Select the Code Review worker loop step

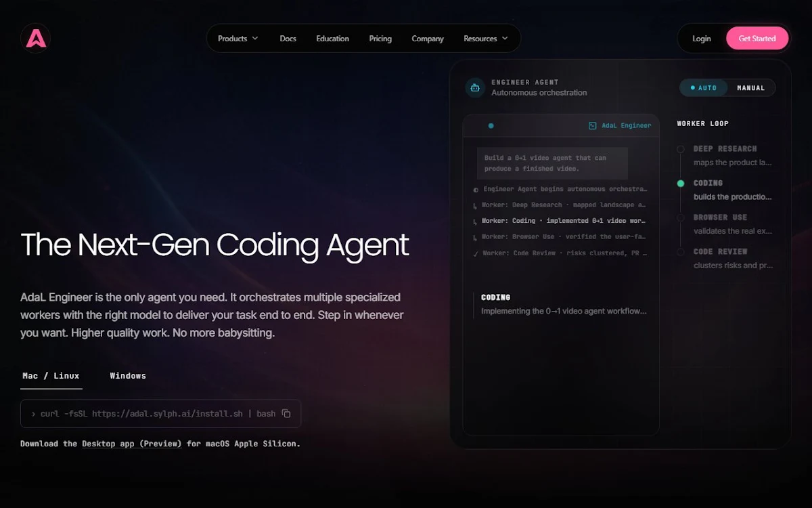(x=725, y=258)
